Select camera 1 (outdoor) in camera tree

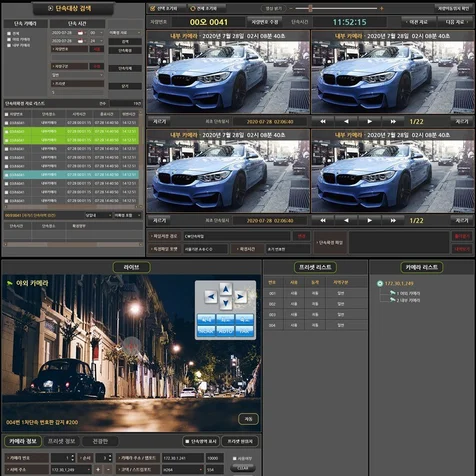tap(405, 293)
